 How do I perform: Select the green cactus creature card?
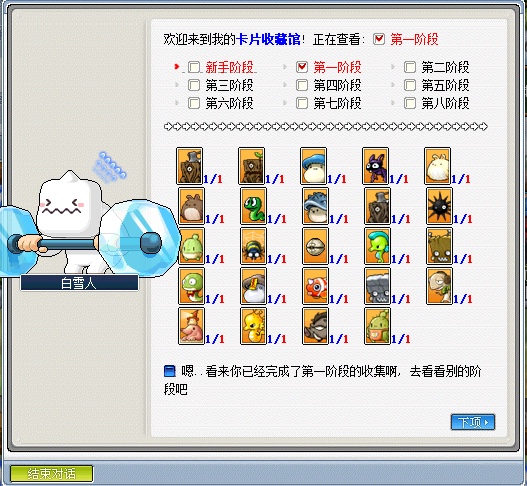coord(377,326)
